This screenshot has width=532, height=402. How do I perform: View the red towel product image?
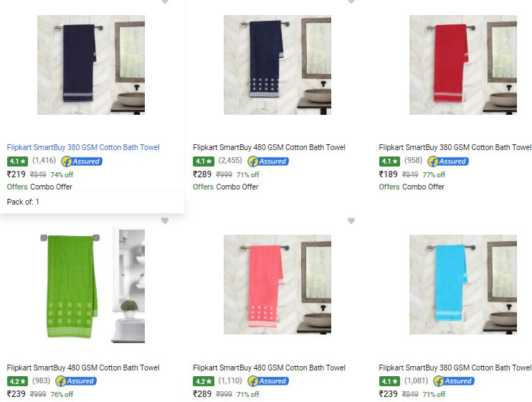pos(463,65)
